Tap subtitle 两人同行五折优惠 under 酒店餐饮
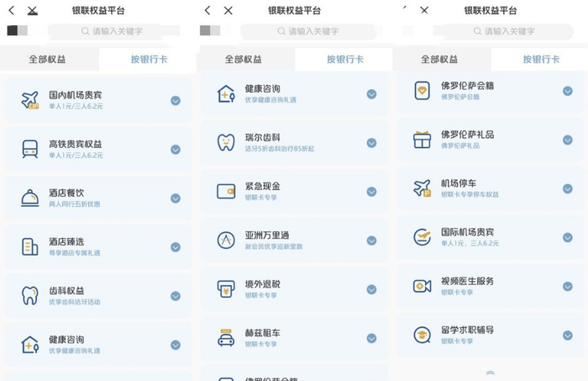The image size is (588, 381). [74, 204]
